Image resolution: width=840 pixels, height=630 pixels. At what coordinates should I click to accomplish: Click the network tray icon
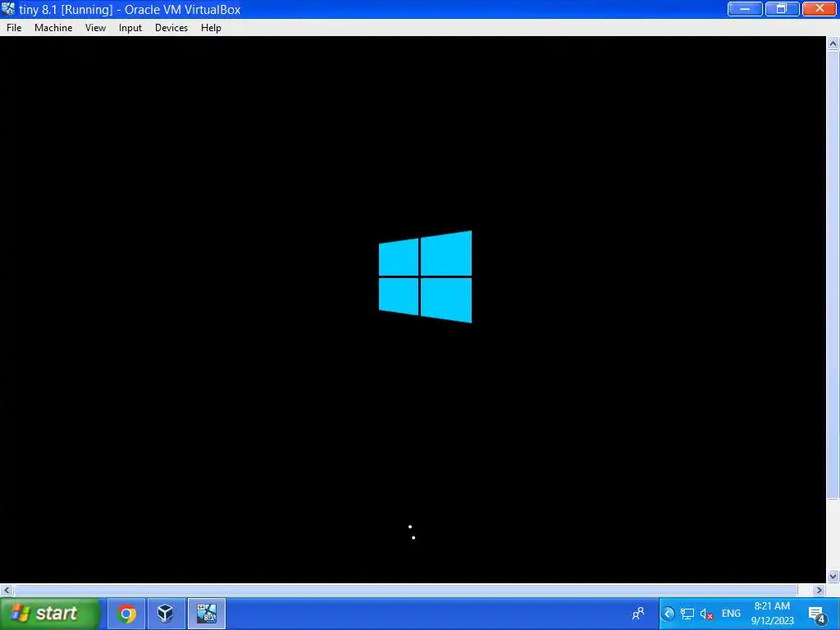(x=687, y=614)
